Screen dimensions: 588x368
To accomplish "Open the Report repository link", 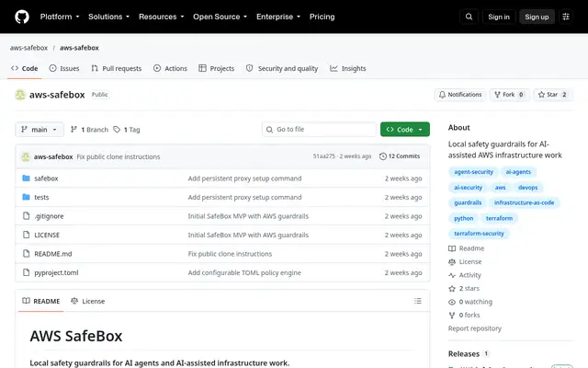I will tap(475, 328).
